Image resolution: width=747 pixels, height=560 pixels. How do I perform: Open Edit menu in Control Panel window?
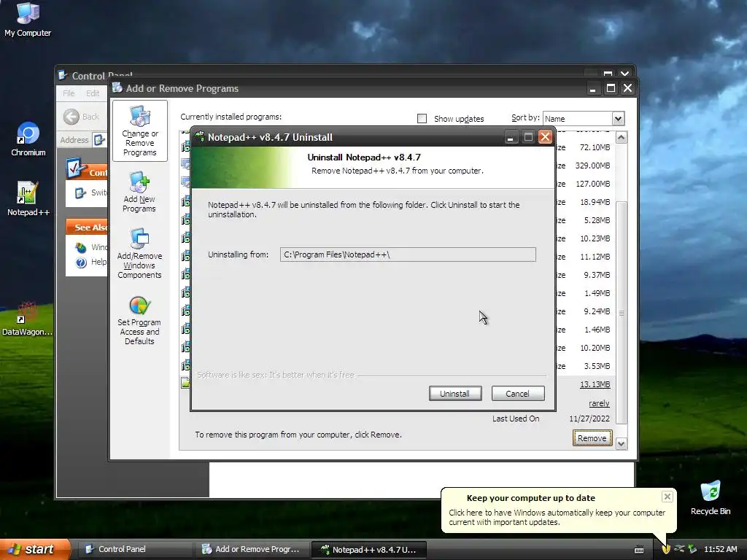click(x=93, y=93)
